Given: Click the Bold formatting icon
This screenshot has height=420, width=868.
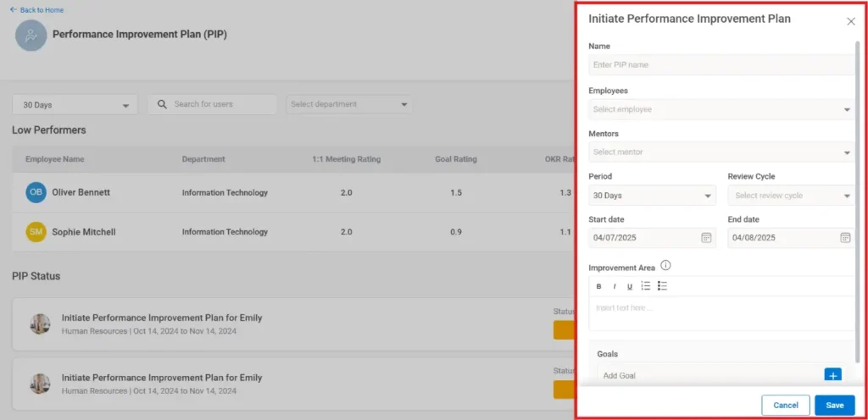Looking at the screenshot, I should [598, 286].
